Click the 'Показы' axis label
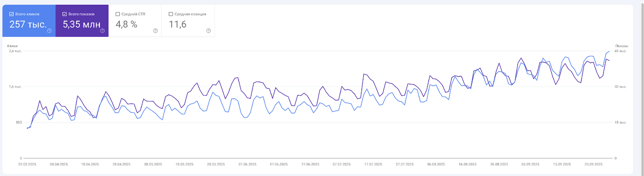The image size is (644, 176). pos(621,46)
